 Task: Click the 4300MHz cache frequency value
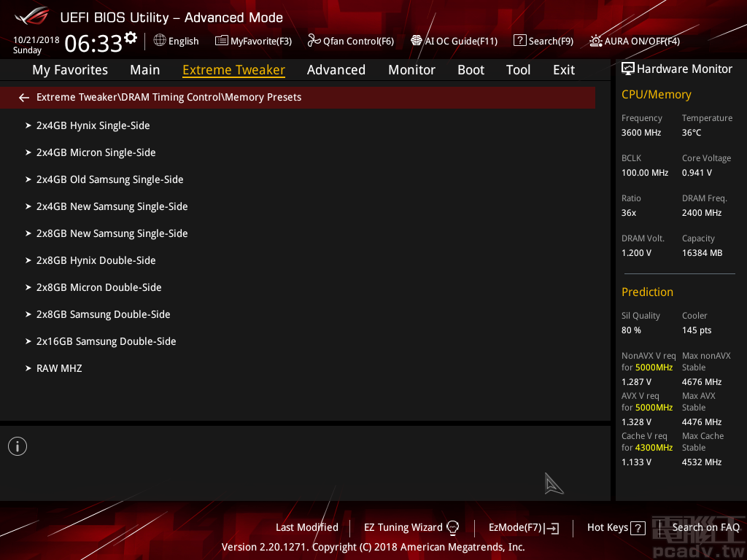(654, 448)
